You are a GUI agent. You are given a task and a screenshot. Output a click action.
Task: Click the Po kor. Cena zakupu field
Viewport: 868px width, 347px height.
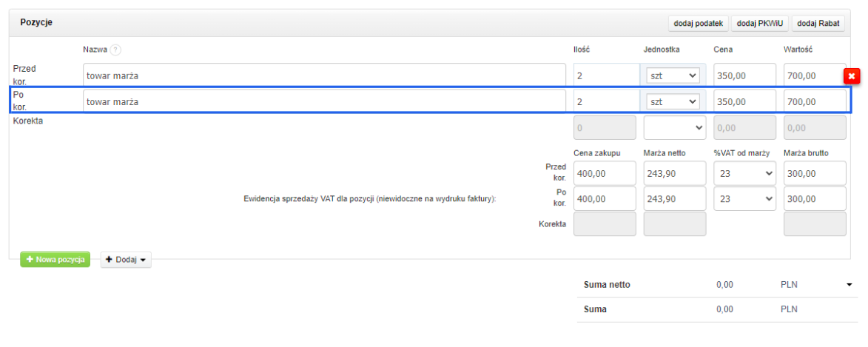coord(604,199)
